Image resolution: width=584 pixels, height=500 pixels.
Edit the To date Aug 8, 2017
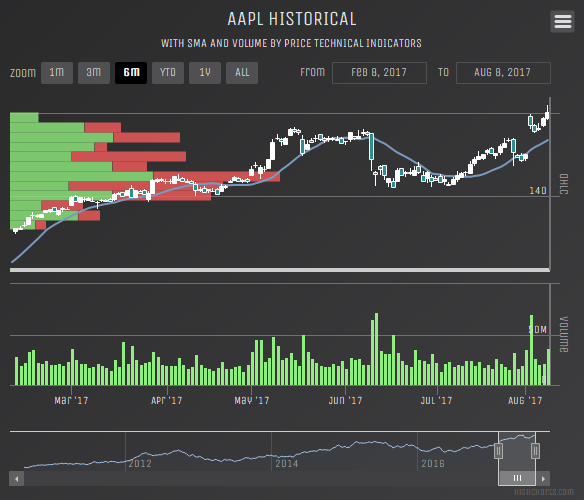[x=503, y=73]
